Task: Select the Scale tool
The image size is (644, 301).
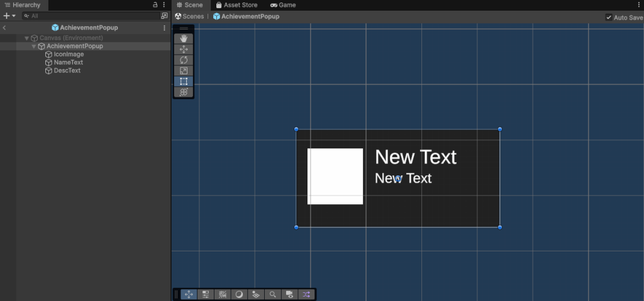Action: click(x=184, y=70)
